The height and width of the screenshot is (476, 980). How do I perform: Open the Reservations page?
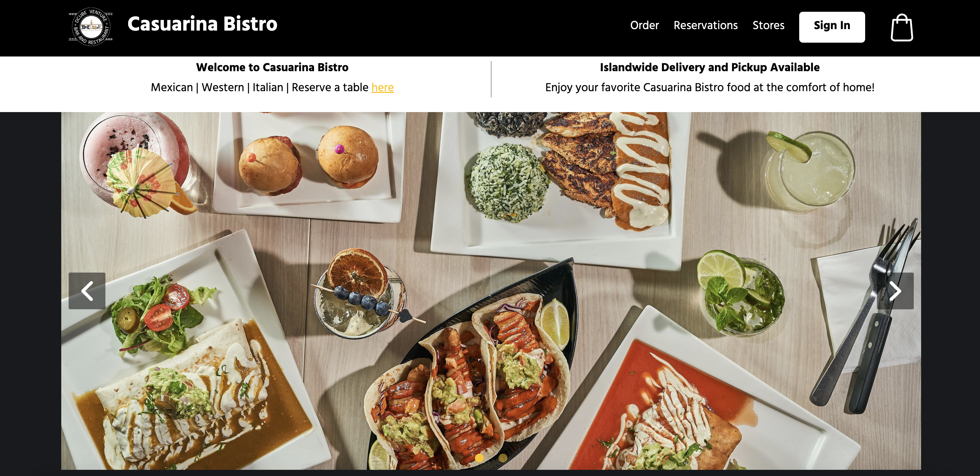click(x=705, y=25)
